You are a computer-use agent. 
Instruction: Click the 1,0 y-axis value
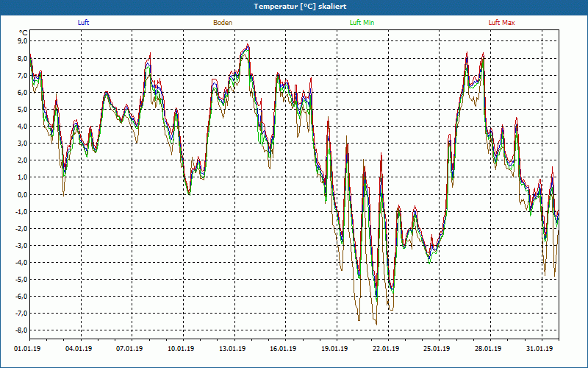23,177
